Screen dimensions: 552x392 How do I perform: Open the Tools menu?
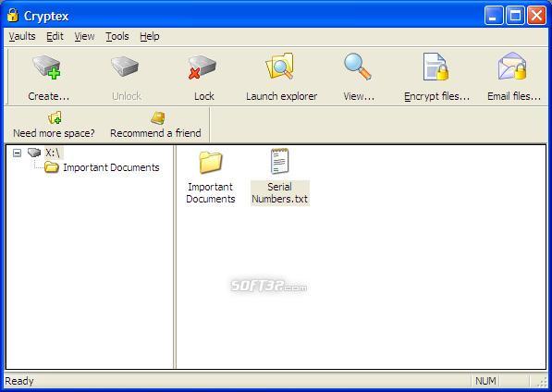(x=117, y=36)
